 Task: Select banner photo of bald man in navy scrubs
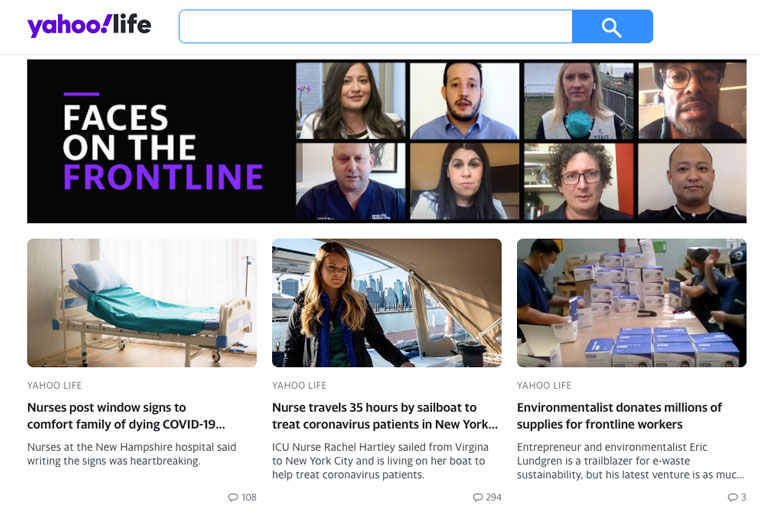pyautogui.click(x=350, y=181)
